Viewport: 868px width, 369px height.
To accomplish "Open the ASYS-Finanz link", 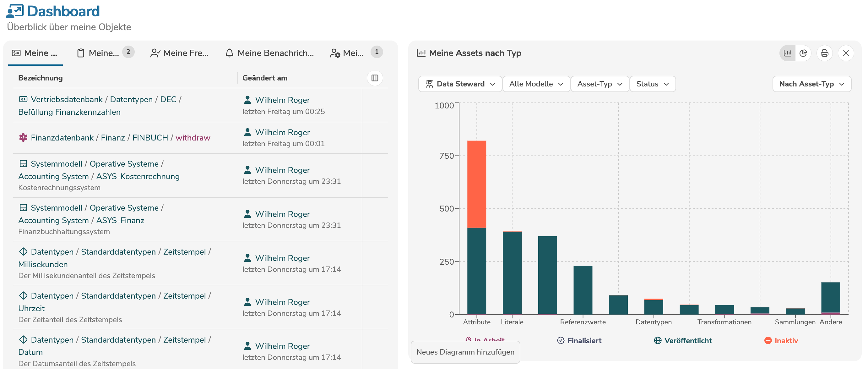I will coord(120,220).
